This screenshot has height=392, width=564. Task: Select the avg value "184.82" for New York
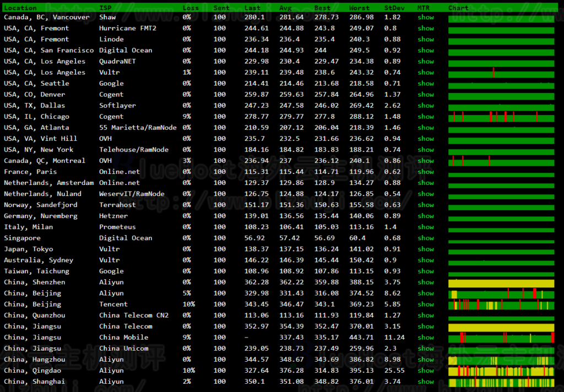291,150
